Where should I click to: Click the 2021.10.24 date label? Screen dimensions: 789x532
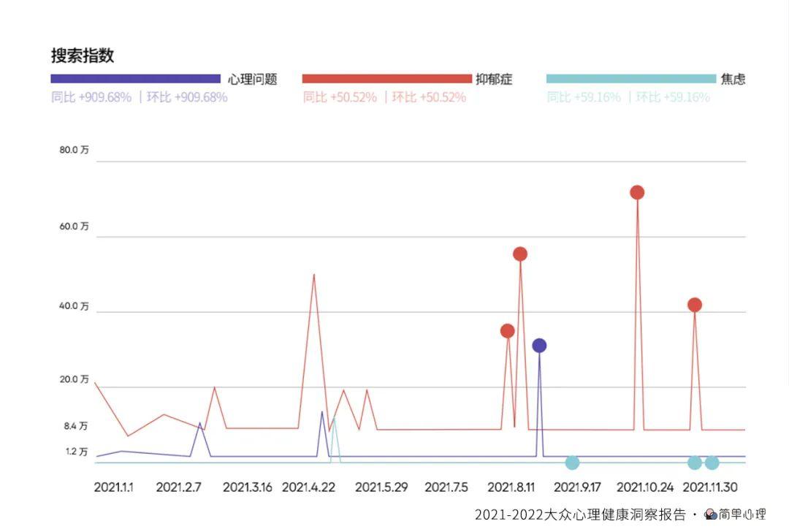click(x=645, y=487)
